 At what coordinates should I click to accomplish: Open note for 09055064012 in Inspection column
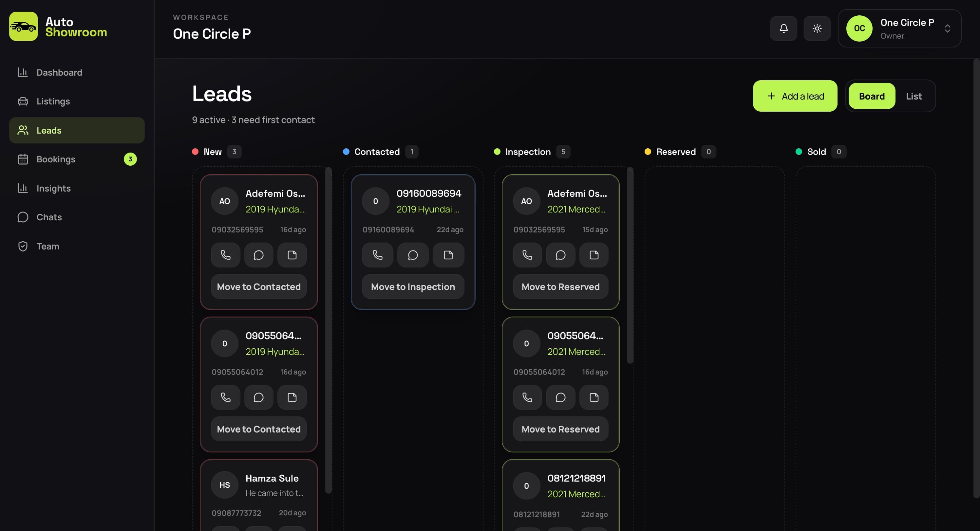[594, 397]
